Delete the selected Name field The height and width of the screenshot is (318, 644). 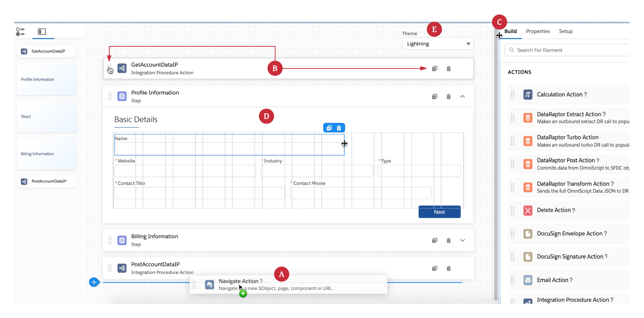pos(339,128)
